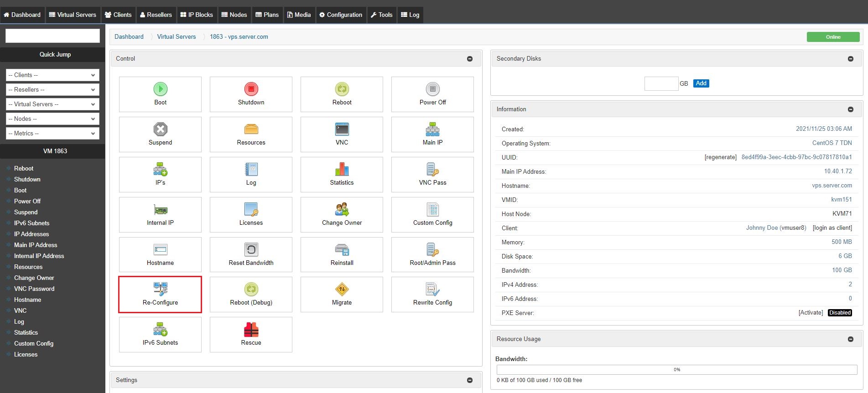Click the secondary disk GB input field
The width and height of the screenshot is (868, 393).
661,83
